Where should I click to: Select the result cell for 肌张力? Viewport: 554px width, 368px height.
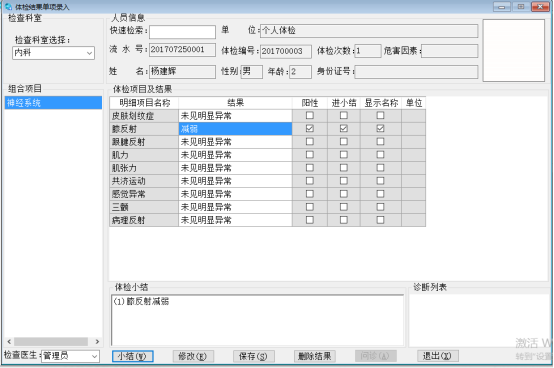[235, 168]
